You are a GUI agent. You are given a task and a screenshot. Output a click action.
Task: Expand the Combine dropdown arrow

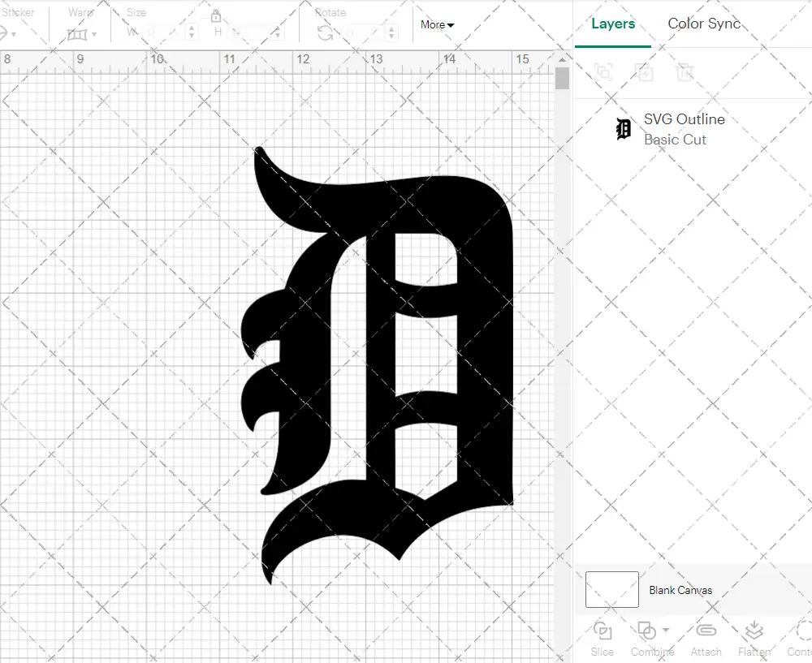[666, 630]
